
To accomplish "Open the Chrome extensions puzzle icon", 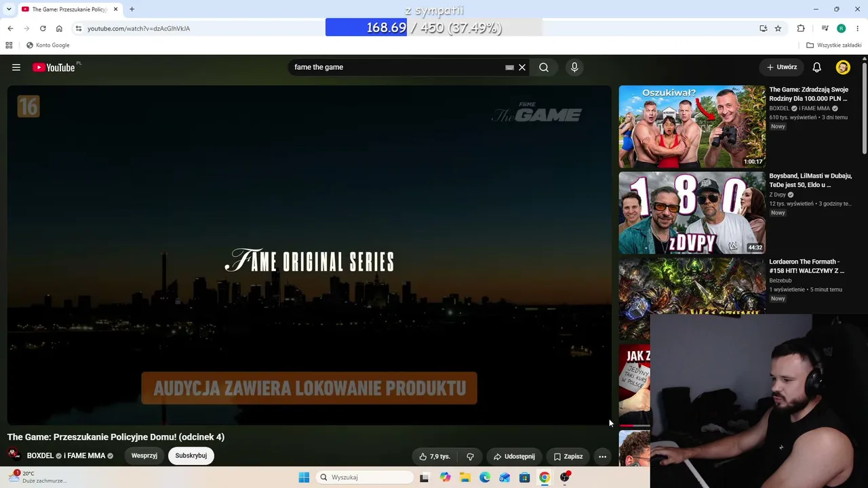I will click(801, 28).
